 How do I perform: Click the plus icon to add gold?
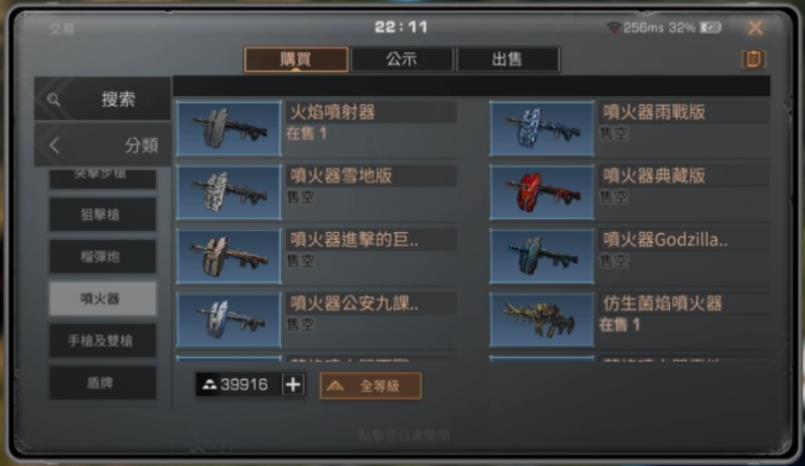(x=293, y=384)
